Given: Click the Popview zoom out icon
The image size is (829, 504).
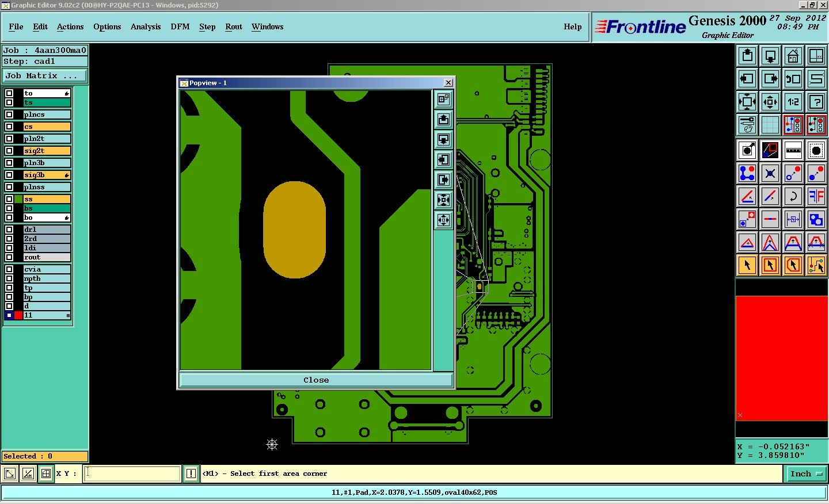Looking at the screenshot, I should (x=443, y=220).
